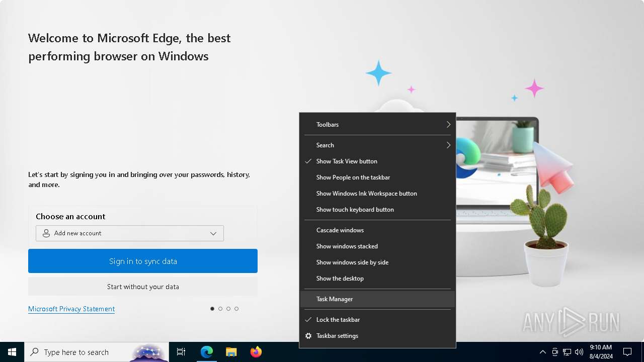Open the volume speaker tray icon
The height and width of the screenshot is (362, 644).
tap(579, 352)
